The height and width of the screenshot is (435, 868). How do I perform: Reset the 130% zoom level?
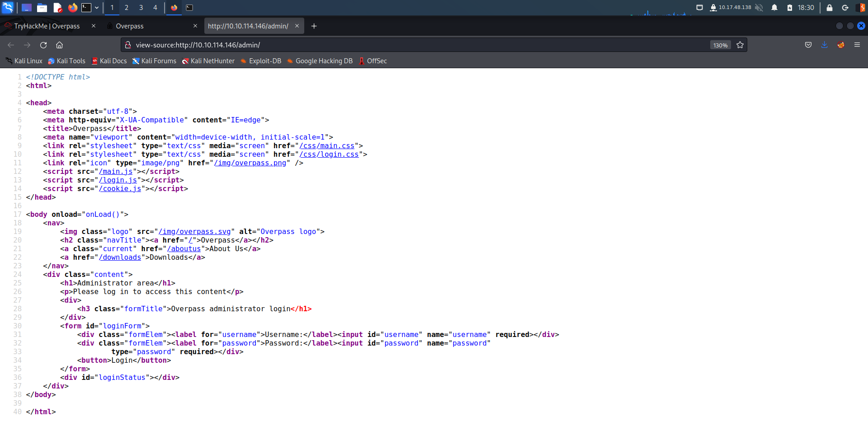pos(720,45)
